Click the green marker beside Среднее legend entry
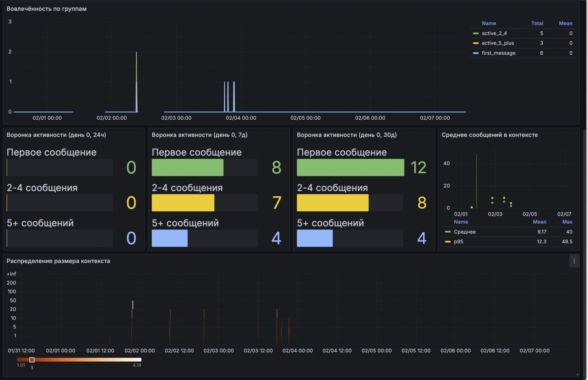 click(x=448, y=232)
